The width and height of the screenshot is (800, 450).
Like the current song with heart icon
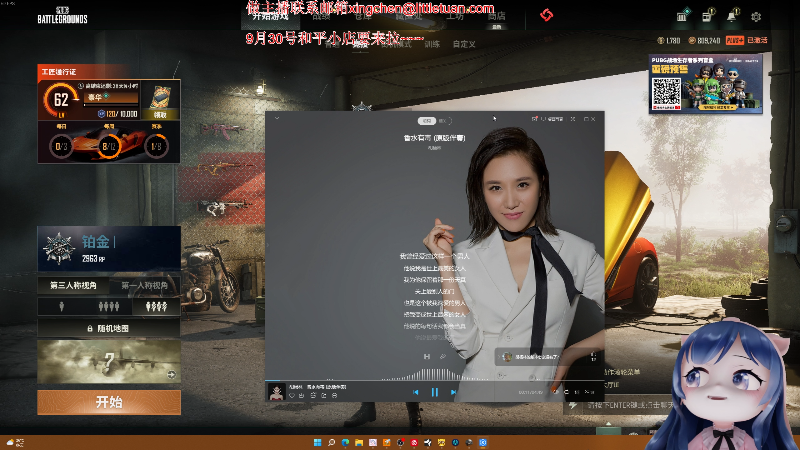[292, 395]
